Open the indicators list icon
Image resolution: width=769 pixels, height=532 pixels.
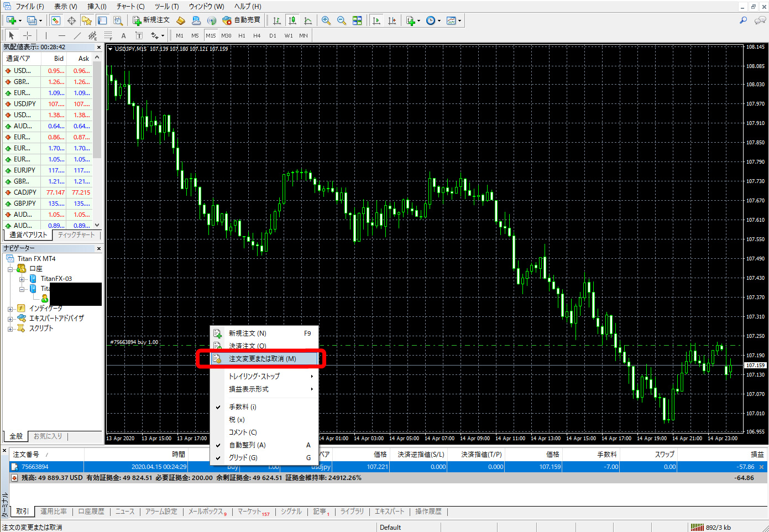pyautogui.click(x=411, y=20)
